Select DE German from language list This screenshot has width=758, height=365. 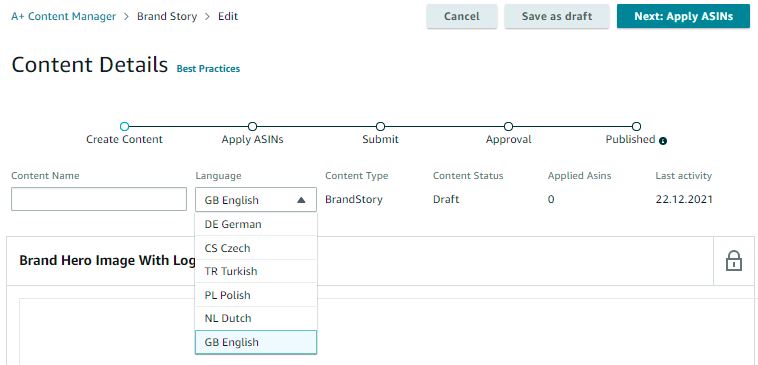click(256, 224)
